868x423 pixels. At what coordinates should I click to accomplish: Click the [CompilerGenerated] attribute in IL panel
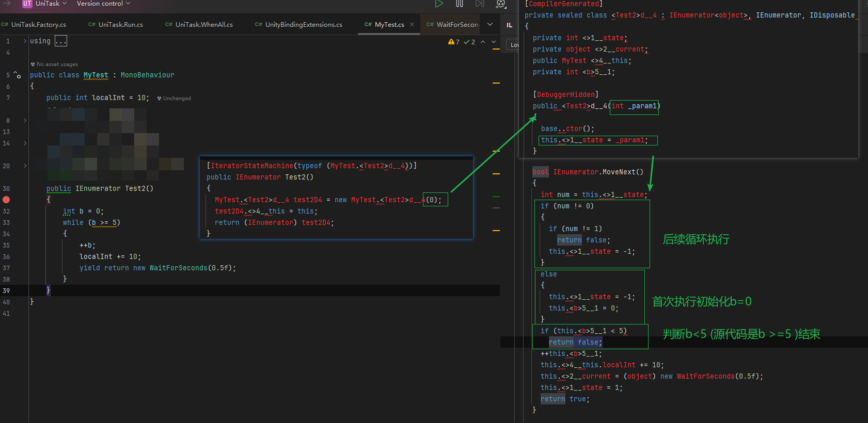[x=564, y=4]
